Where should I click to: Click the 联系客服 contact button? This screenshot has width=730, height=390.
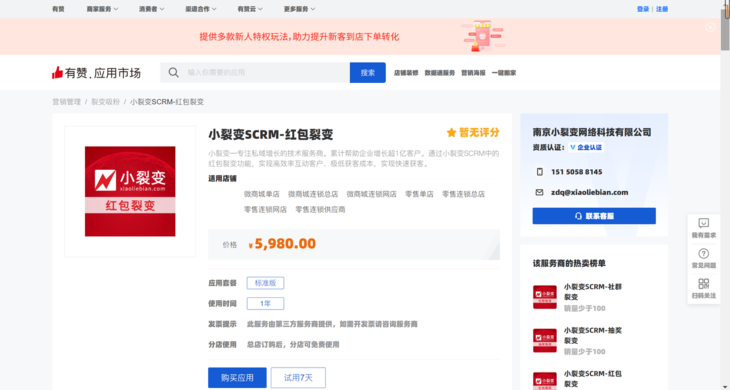coord(594,216)
